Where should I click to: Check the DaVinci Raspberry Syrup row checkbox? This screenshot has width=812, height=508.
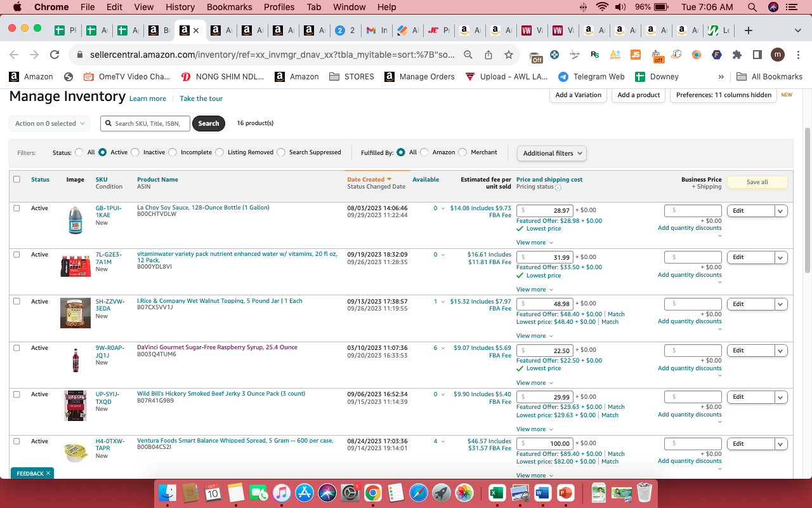click(16, 348)
